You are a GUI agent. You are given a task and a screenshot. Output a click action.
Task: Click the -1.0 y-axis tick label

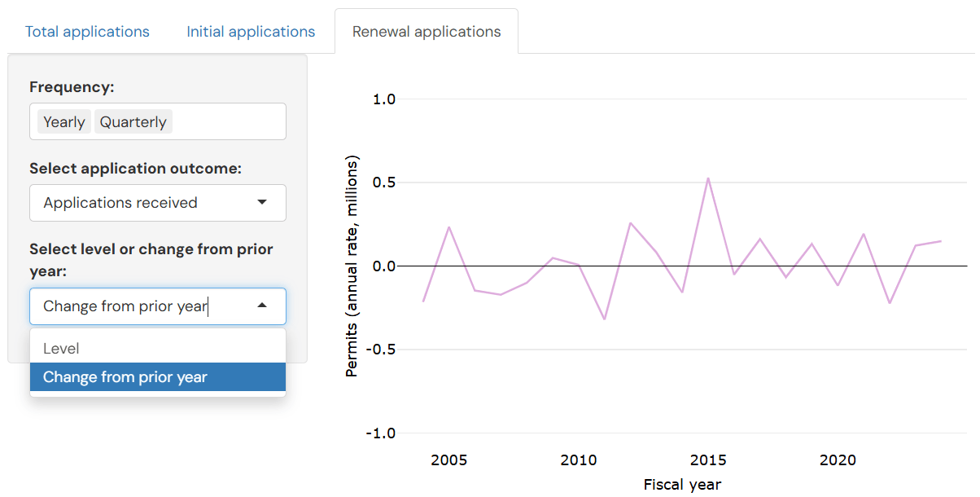point(381,433)
